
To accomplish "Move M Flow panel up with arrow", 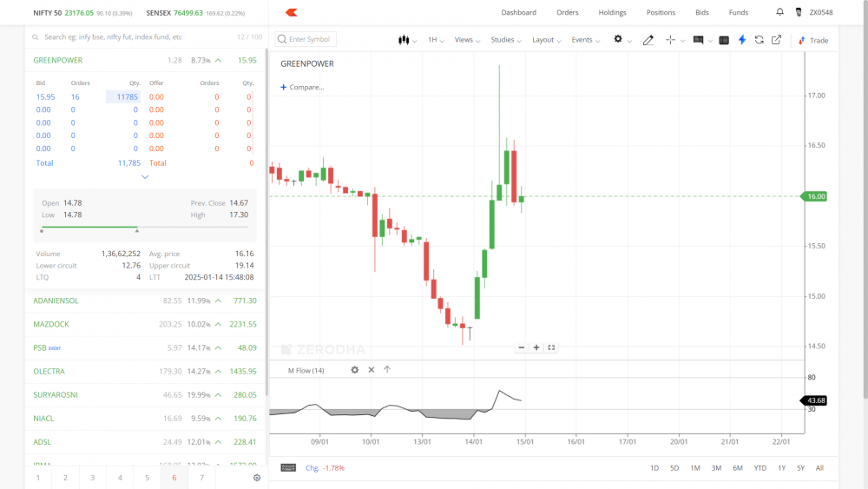I will tap(387, 369).
